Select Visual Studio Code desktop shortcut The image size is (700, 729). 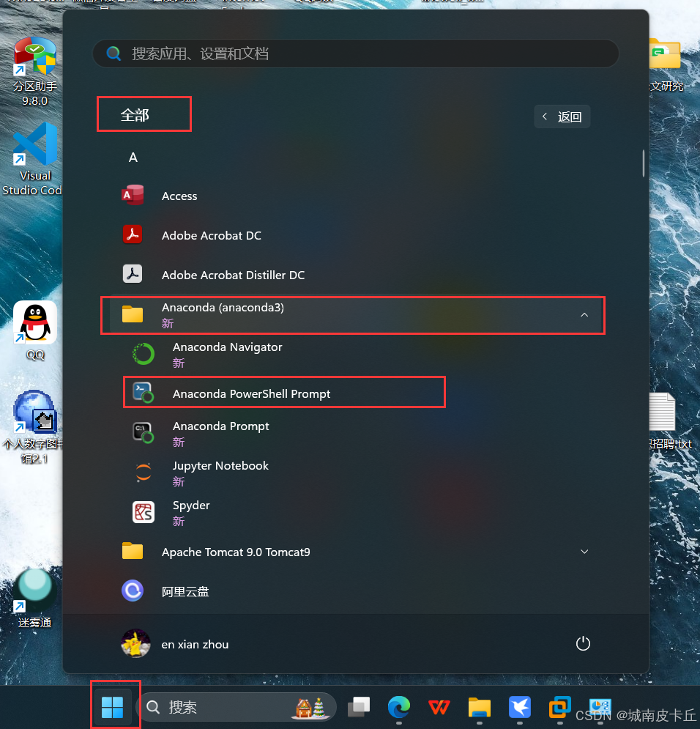click(x=34, y=160)
